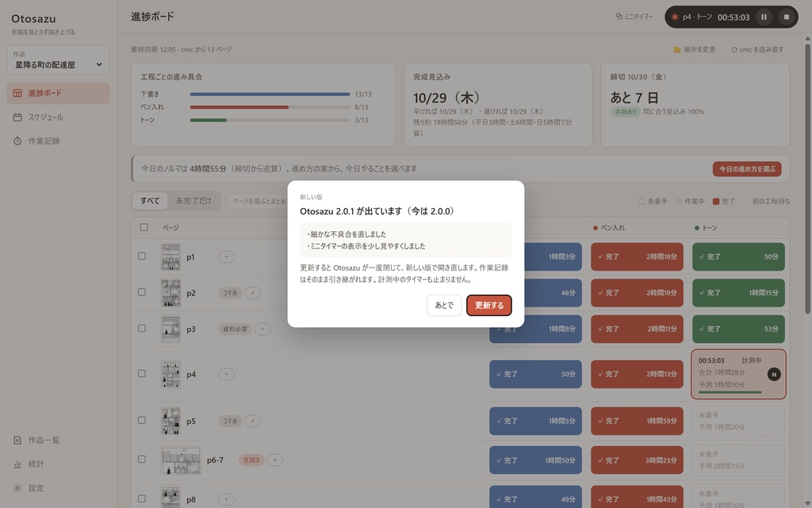Pause the running p4 トーン cell timer
The width and height of the screenshot is (812, 508).
(x=774, y=375)
